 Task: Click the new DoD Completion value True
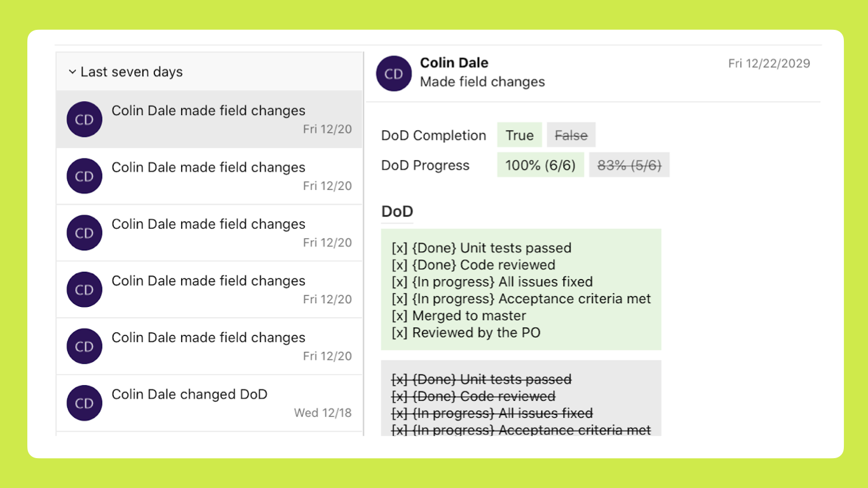tap(519, 135)
